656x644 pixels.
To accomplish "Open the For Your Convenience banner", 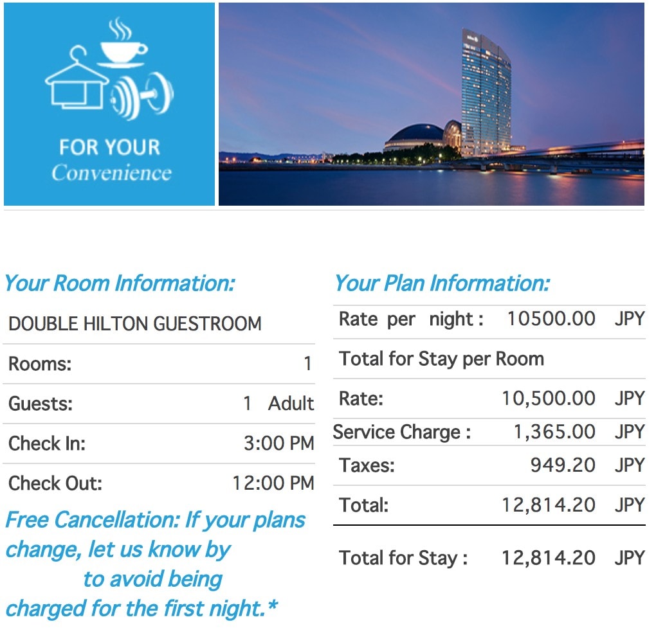I will pyautogui.click(x=109, y=104).
